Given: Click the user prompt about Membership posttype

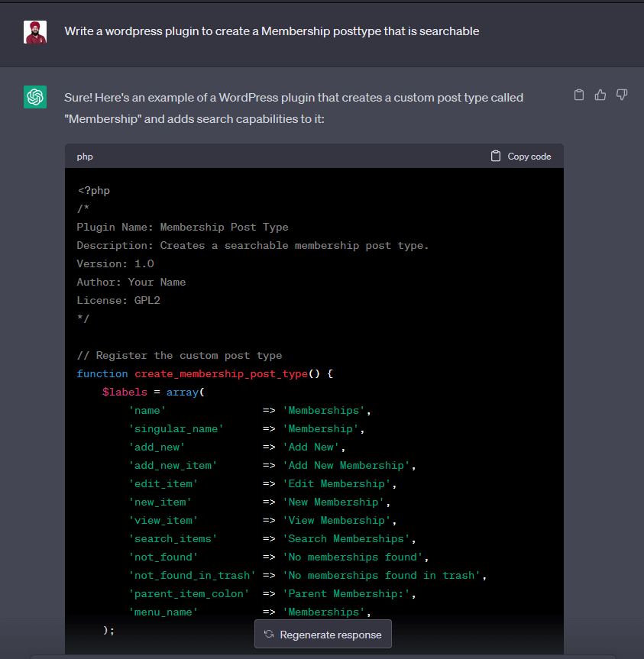Looking at the screenshot, I should point(271,31).
